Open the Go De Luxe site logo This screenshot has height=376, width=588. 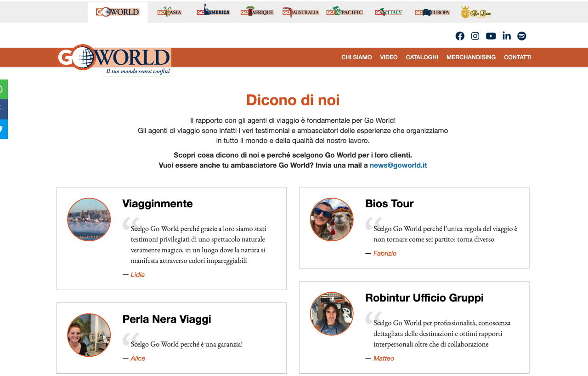[x=476, y=12]
